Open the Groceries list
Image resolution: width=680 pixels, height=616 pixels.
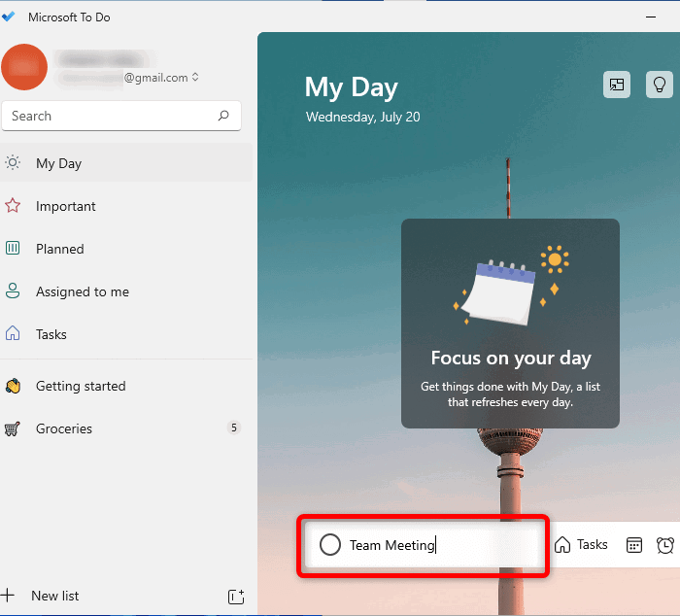(x=126, y=428)
